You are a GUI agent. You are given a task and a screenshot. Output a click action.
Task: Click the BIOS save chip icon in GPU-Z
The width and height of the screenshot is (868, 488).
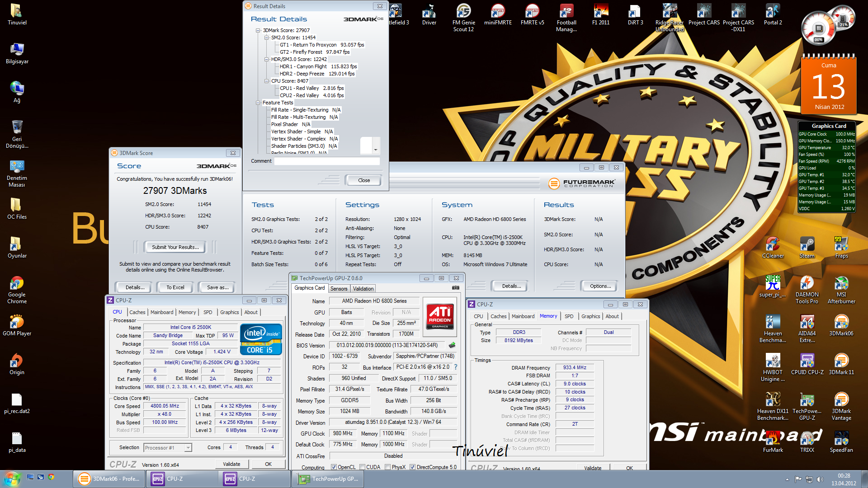tap(452, 345)
